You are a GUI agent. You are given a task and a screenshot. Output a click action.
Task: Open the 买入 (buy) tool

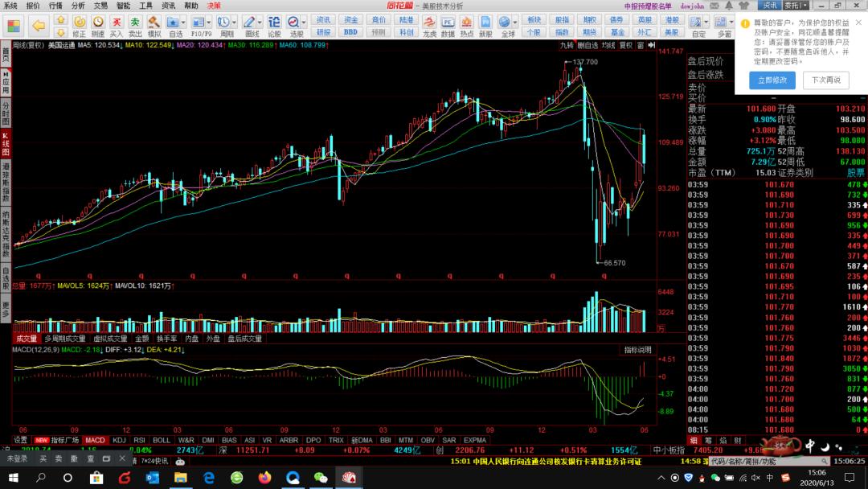click(117, 26)
